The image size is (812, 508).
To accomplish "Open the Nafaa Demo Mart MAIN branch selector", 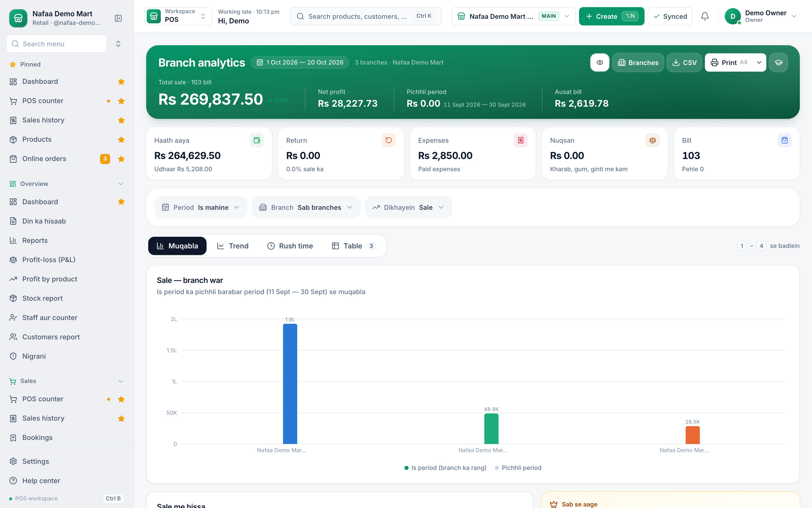I will click(513, 16).
